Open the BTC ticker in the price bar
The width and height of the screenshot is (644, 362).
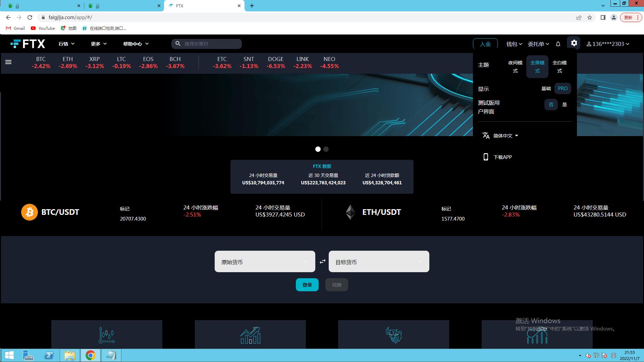point(41,62)
